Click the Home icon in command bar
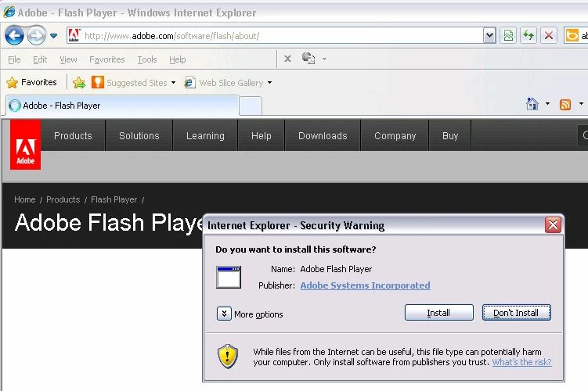 tap(532, 104)
